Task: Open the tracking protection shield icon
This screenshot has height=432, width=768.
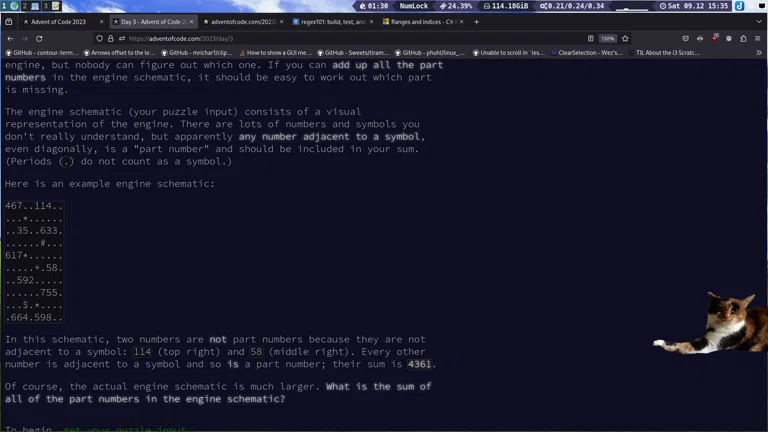Action: click(x=99, y=39)
